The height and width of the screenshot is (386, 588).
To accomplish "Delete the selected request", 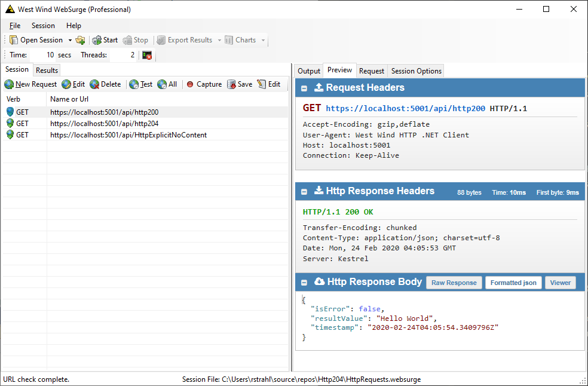I will coord(105,84).
